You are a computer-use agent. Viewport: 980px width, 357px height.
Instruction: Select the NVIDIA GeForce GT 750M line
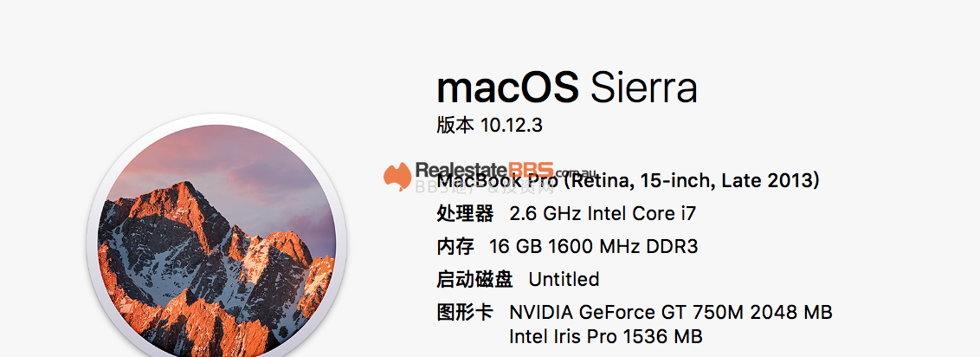[670, 312]
